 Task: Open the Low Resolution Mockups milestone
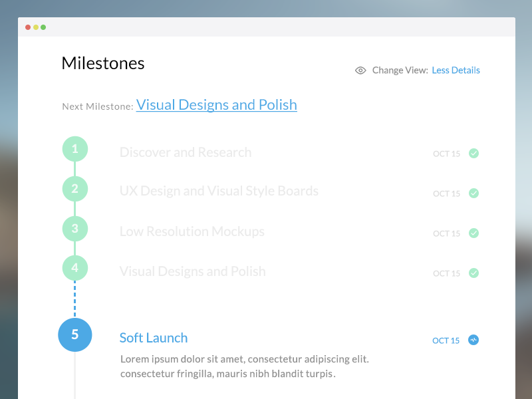coord(192,231)
